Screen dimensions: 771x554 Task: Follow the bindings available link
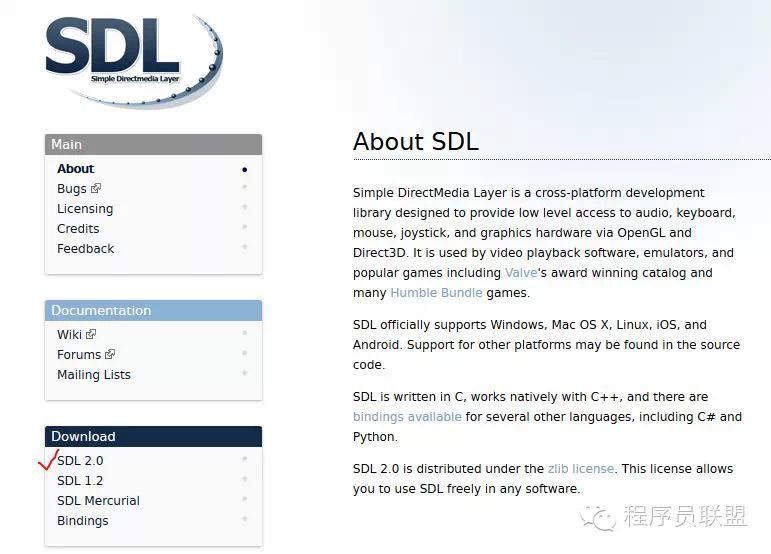[x=407, y=417]
